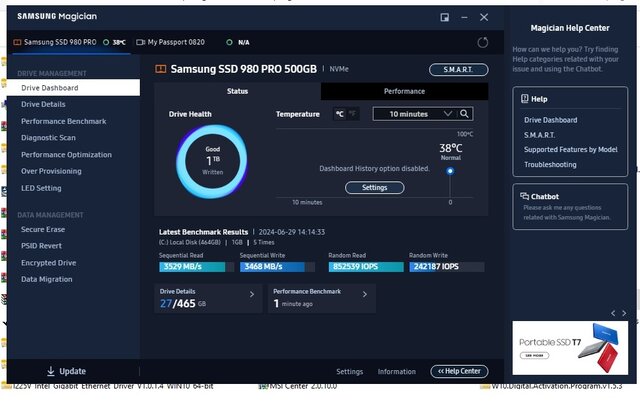This screenshot has height=401, width=640.
Task: Open Diagnostic Scan menu item
Action: pyautogui.click(x=48, y=138)
